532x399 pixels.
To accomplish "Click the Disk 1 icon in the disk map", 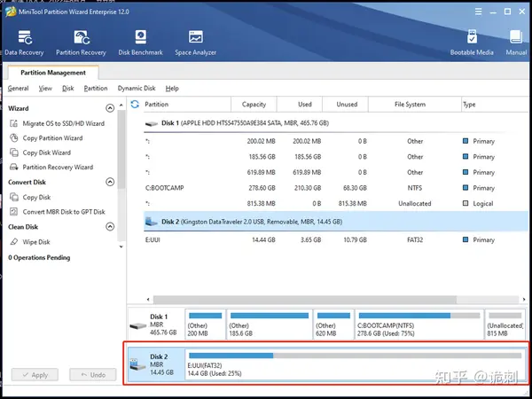I will pos(138,325).
